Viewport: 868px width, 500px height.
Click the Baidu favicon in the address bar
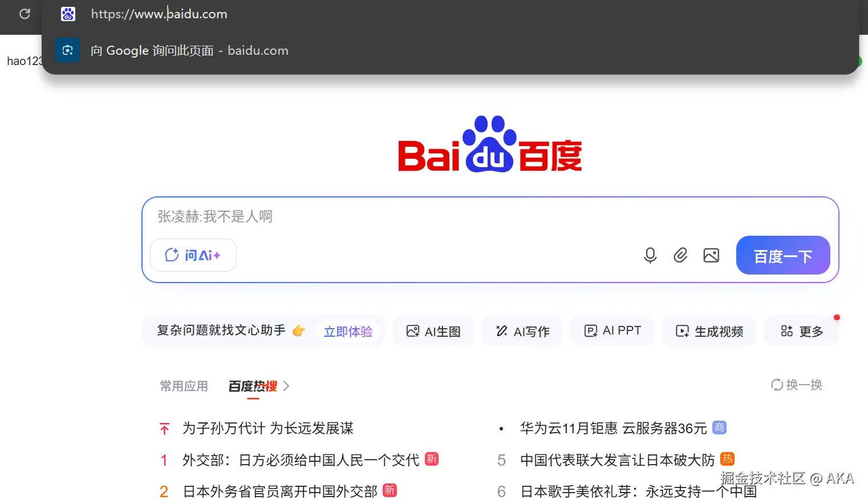pos(68,14)
